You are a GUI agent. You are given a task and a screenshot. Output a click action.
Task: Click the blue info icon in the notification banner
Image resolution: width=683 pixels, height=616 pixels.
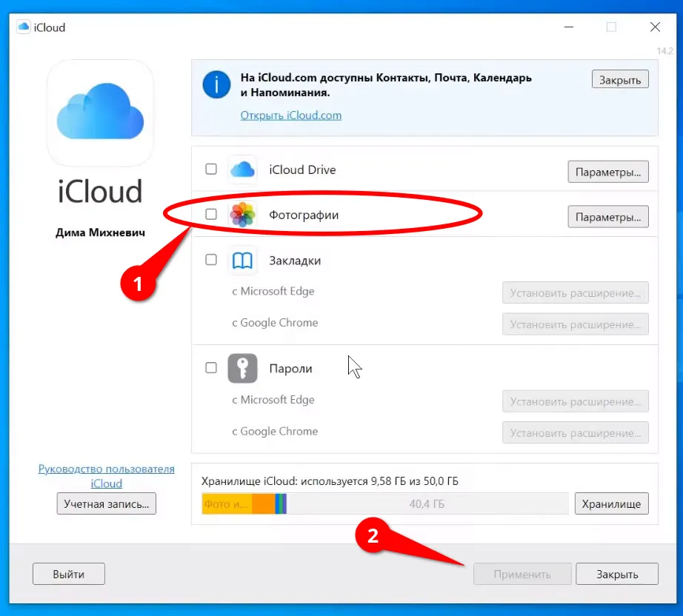tap(216, 84)
